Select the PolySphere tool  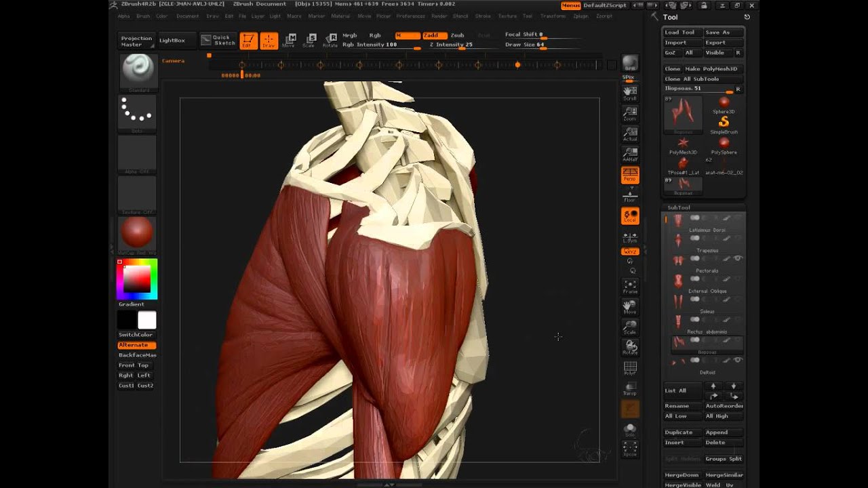(724, 145)
